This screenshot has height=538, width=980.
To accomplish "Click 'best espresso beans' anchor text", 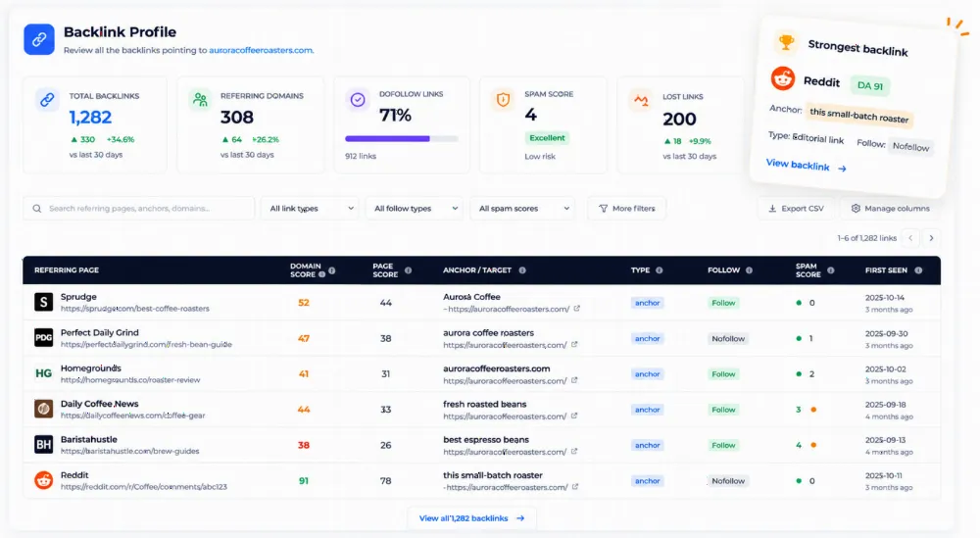I will tap(486, 440).
